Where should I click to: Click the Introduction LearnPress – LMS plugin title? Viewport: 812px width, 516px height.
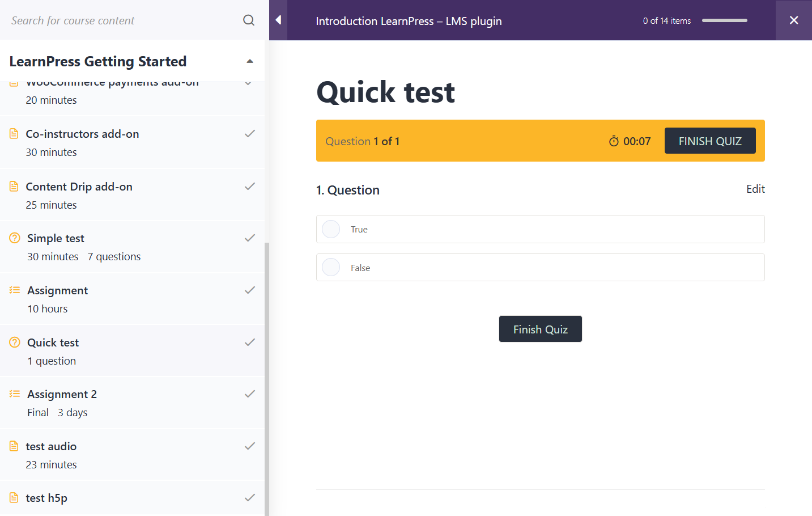coord(409,21)
